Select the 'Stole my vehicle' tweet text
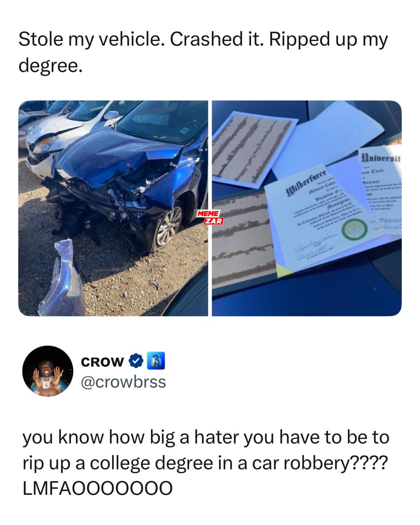420x525 pixels. pos(203,52)
